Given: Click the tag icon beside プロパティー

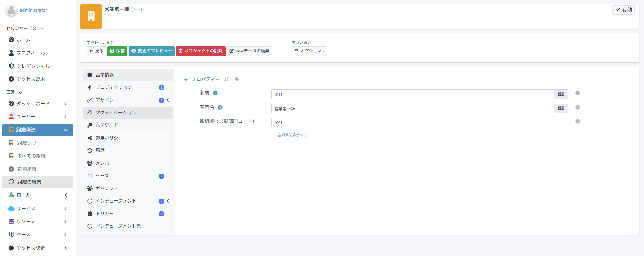Looking at the screenshot, I should [x=237, y=80].
